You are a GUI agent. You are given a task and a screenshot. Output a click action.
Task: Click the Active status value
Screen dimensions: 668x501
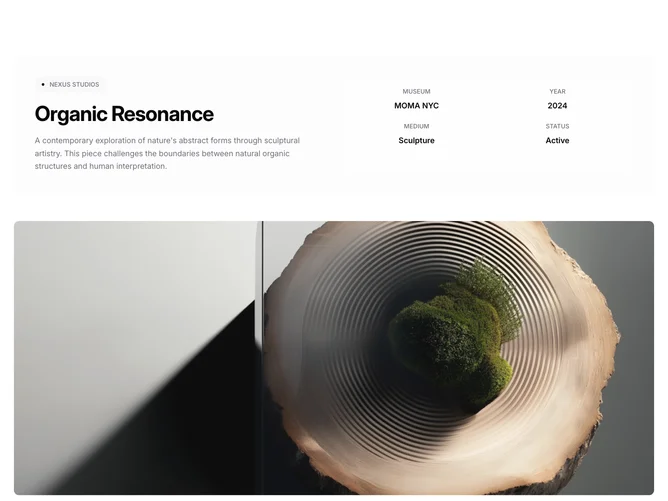point(557,141)
